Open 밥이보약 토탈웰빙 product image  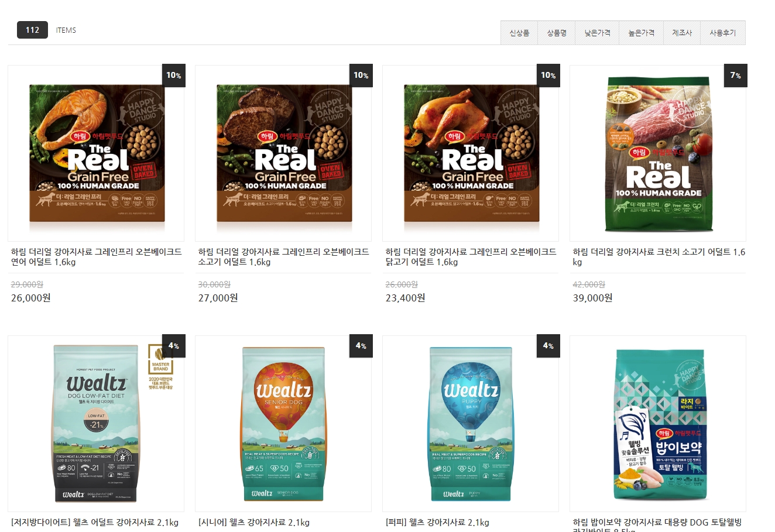(x=658, y=424)
